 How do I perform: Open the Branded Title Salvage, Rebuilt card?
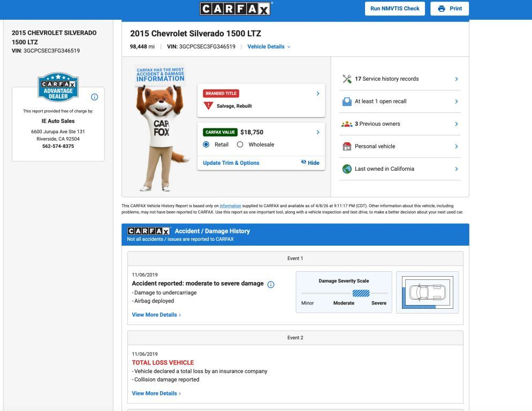click(261, 100)
